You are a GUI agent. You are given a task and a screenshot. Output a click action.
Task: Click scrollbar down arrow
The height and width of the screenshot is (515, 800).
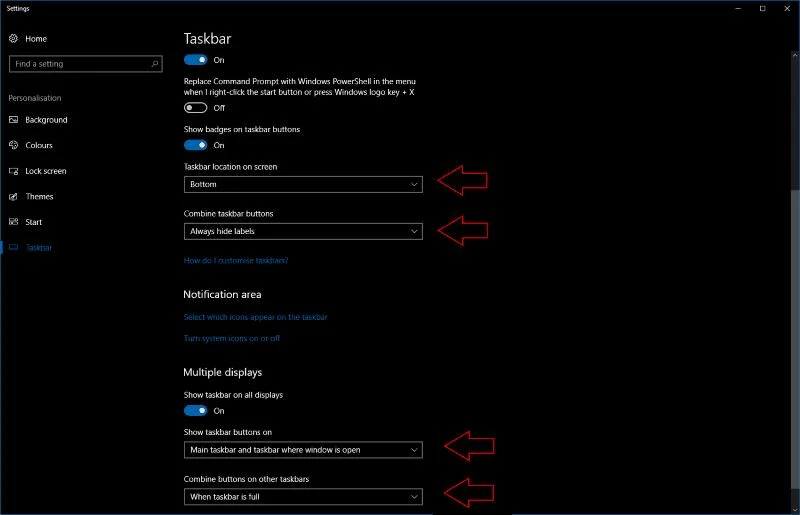click(795, 509)
